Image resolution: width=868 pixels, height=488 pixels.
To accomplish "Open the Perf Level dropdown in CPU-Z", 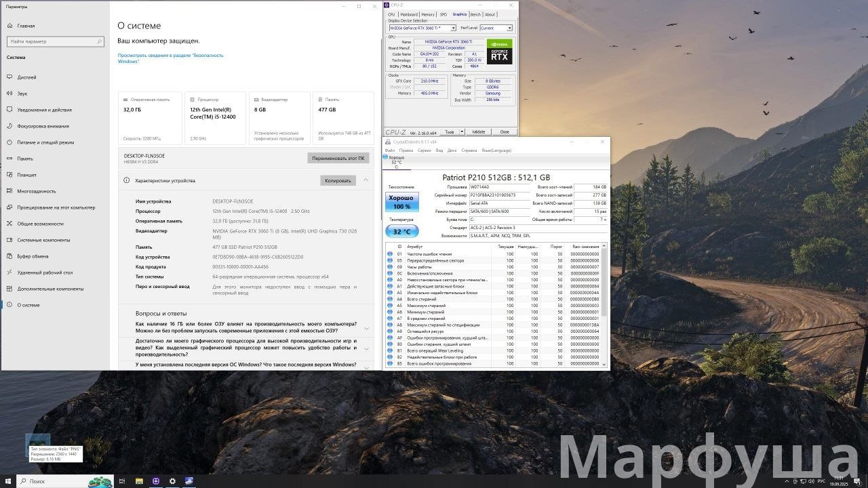I will (509, 28).
